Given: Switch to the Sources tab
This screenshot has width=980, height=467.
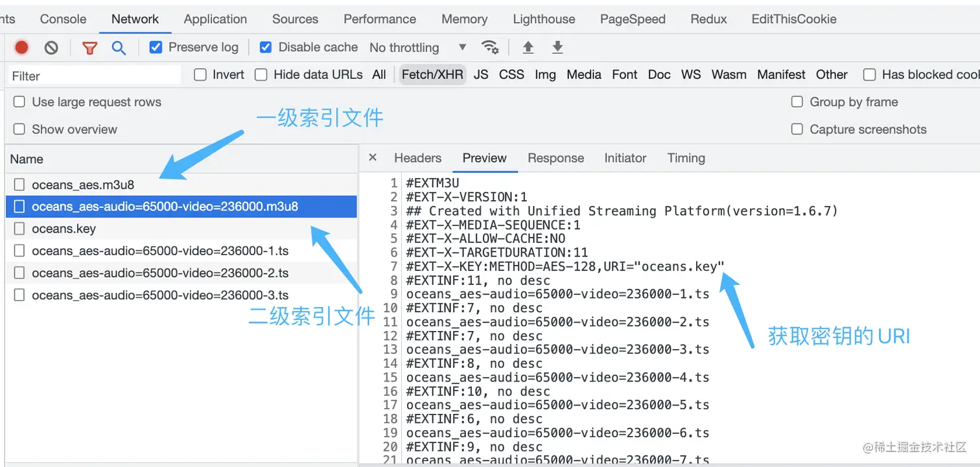Looking at the screenshot, I should 295,19.
